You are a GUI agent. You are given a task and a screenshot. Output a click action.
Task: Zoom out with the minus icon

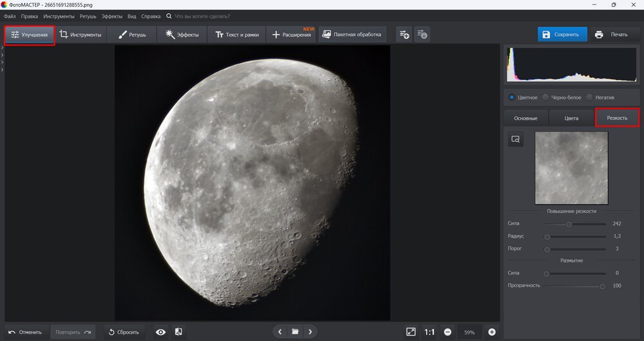448,332
